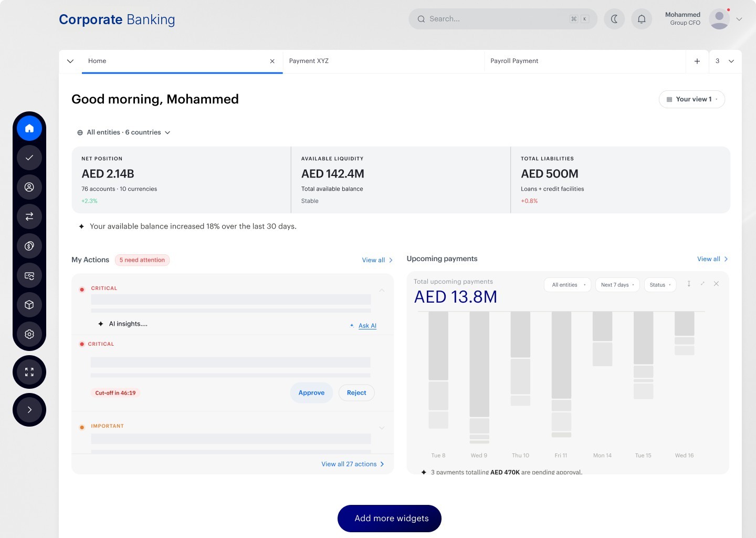Viewport: 756px width, 538px height.
Task: Open the tab list chevron left of Home
Action: coord(70,61)
